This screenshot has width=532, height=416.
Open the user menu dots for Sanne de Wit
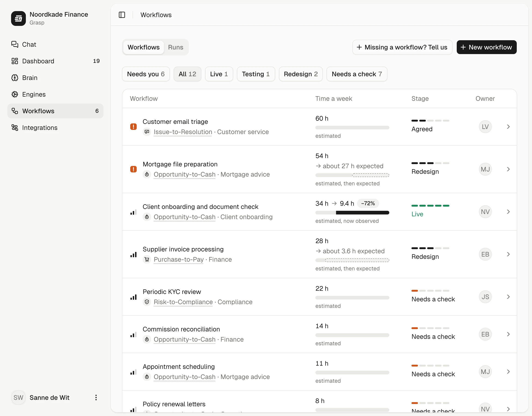(96, 398)
